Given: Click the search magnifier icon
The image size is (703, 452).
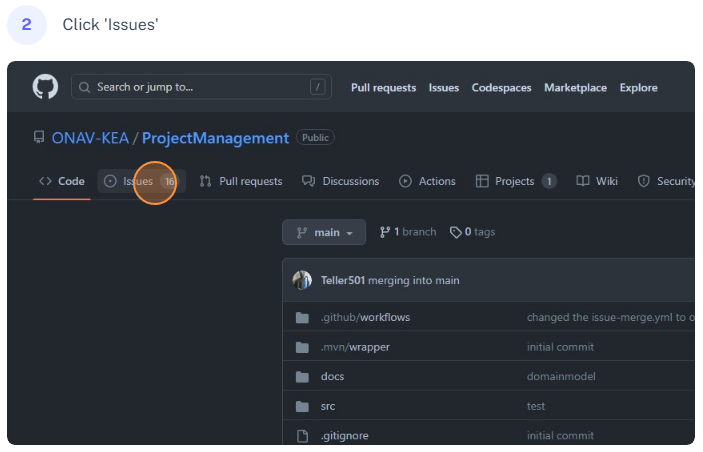Looking at the screenshot, I should pyautogui.click(x=84, y=87).
